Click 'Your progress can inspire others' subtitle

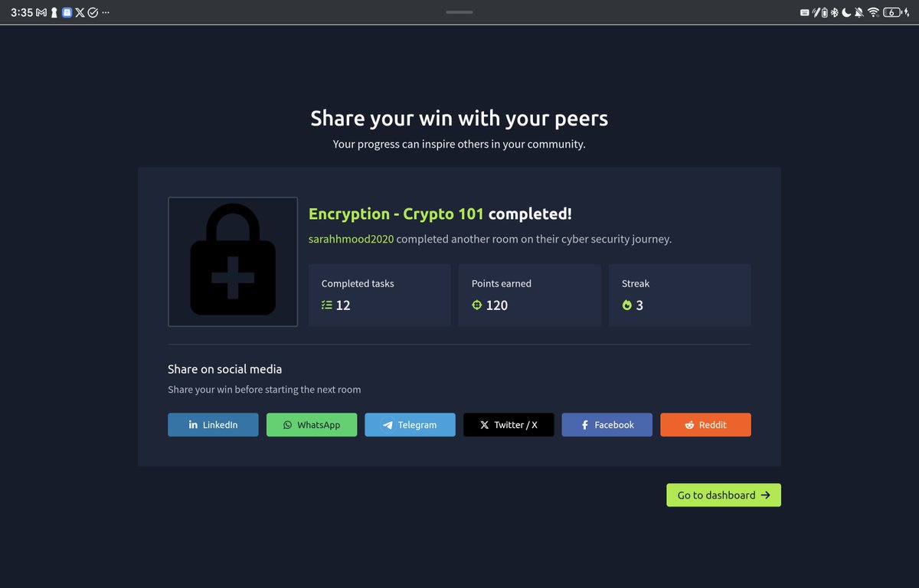pos(459,144)
